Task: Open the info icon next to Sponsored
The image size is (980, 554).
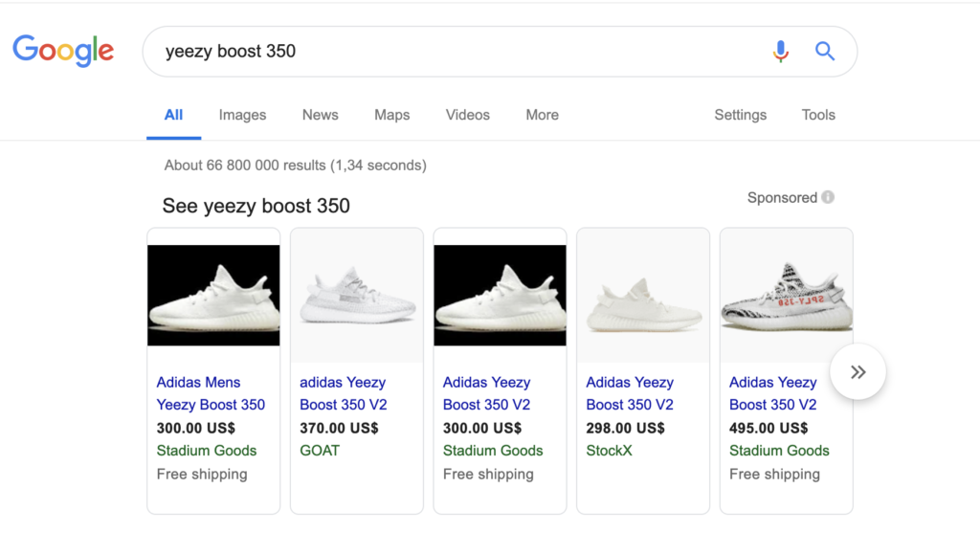Action: (828, 197)
